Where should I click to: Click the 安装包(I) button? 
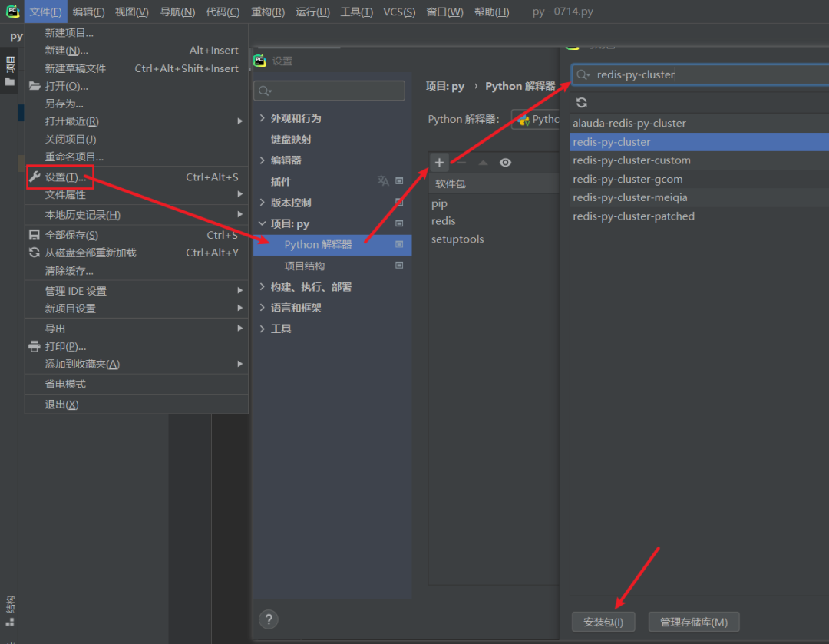coord(603,622)
